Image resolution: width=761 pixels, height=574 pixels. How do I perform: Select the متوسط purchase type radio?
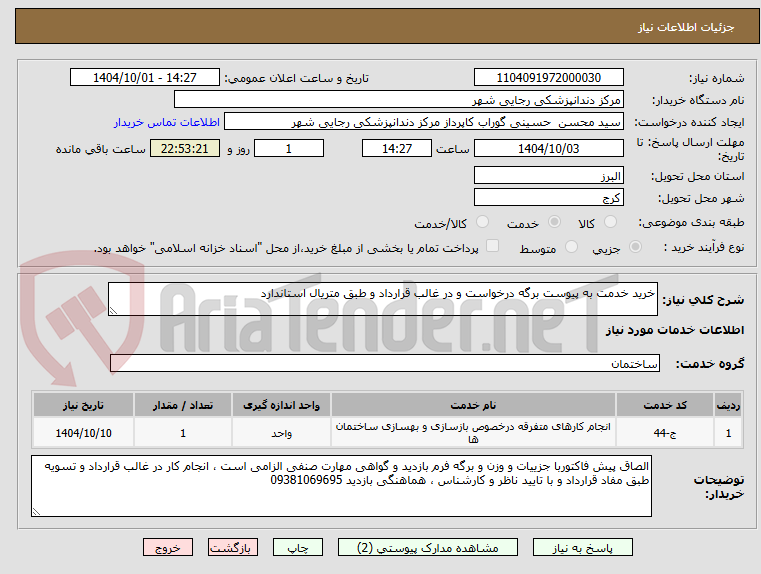click(x=572, y=247)
